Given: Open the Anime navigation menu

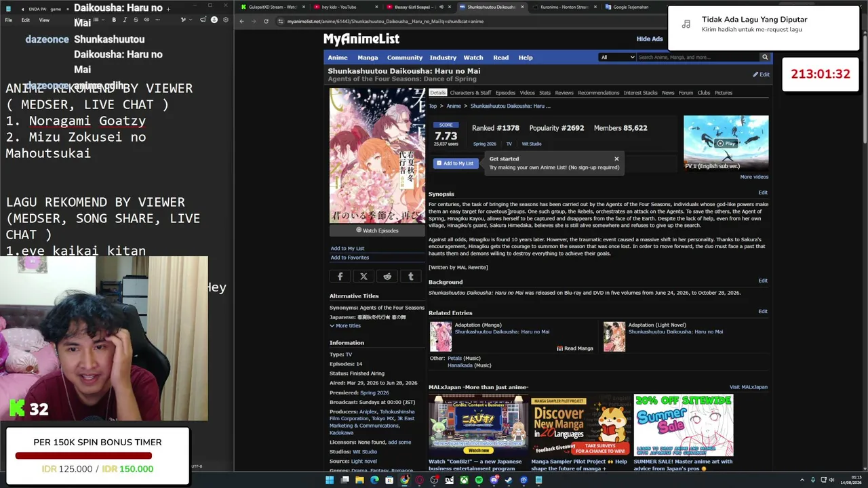Looking at the screenshot, I should 338,58.
